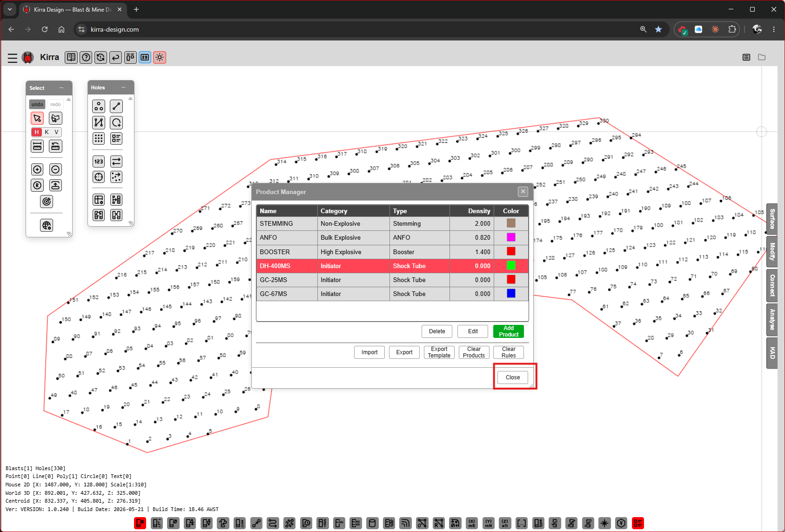785x532 pixels.
Task: Toggle the Z alt elevation display
Action: tap(505, 523)
